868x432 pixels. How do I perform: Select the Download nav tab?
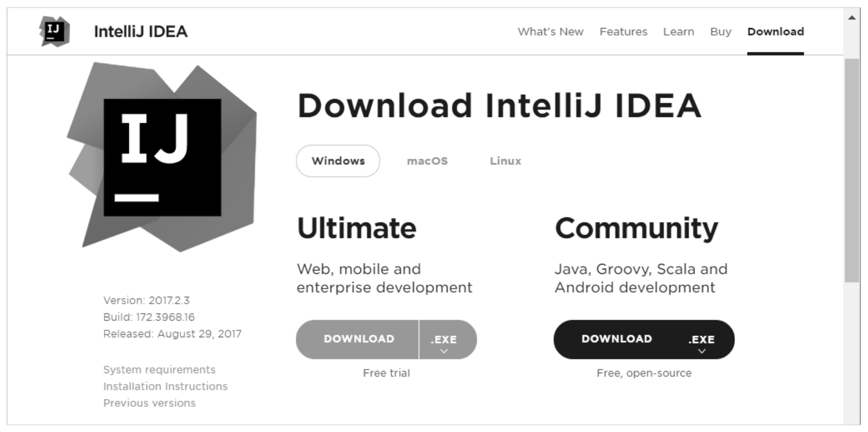(775, 32)
